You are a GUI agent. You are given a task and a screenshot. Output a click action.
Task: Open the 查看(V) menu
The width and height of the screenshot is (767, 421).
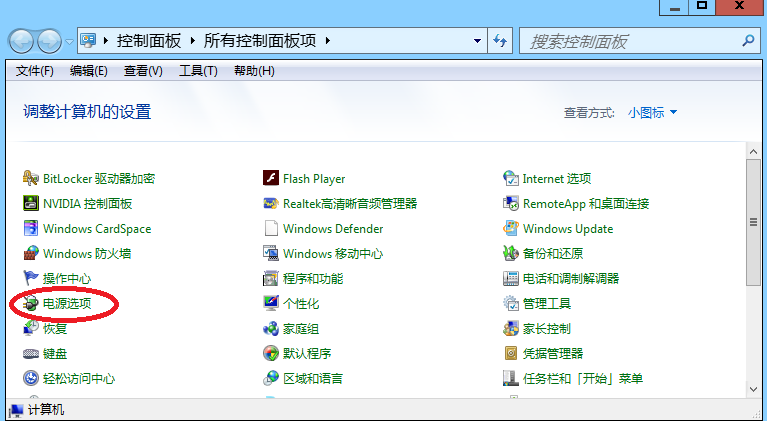[x=143, y=71]
